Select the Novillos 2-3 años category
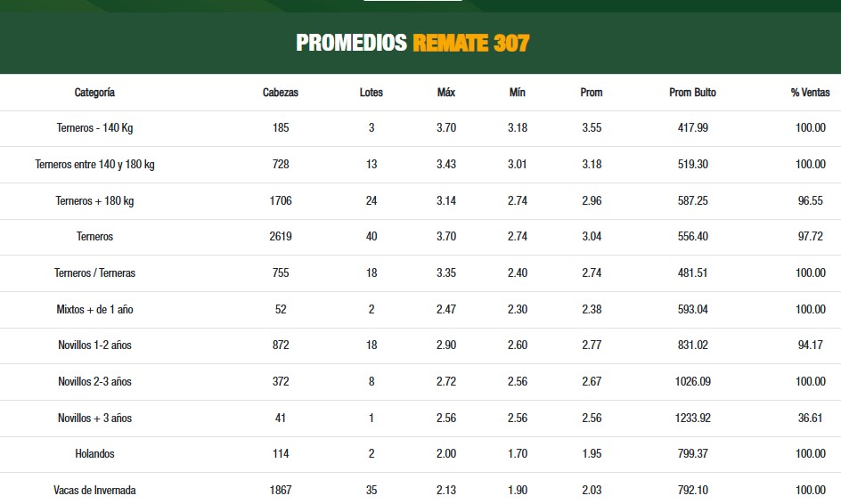The image size is (841, 504). point(94,382)
